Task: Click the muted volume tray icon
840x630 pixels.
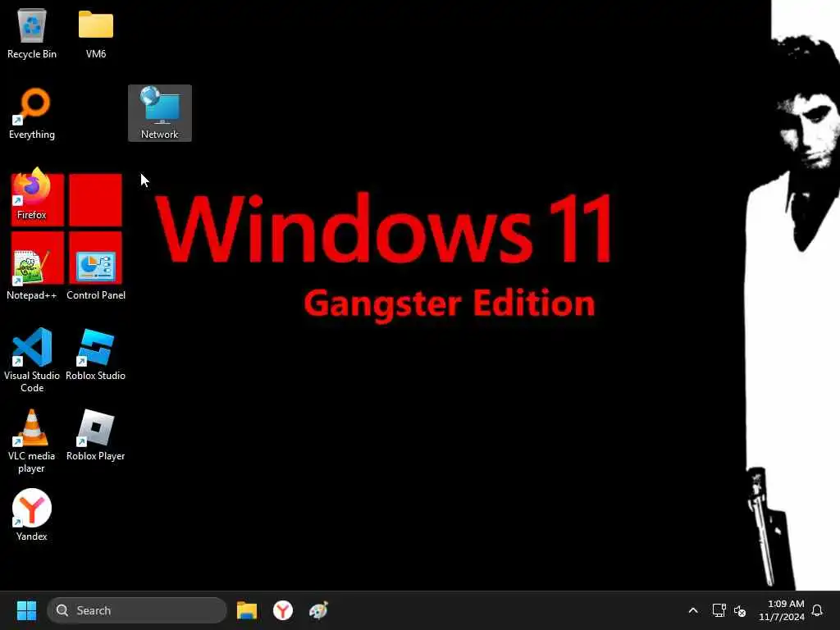Action: tap(740, 610)
